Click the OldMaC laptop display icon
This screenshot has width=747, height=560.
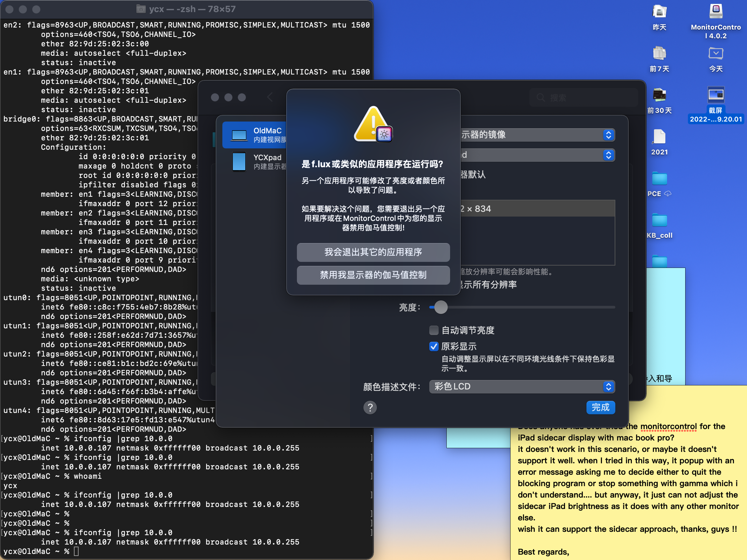click(x=239, y=135)
